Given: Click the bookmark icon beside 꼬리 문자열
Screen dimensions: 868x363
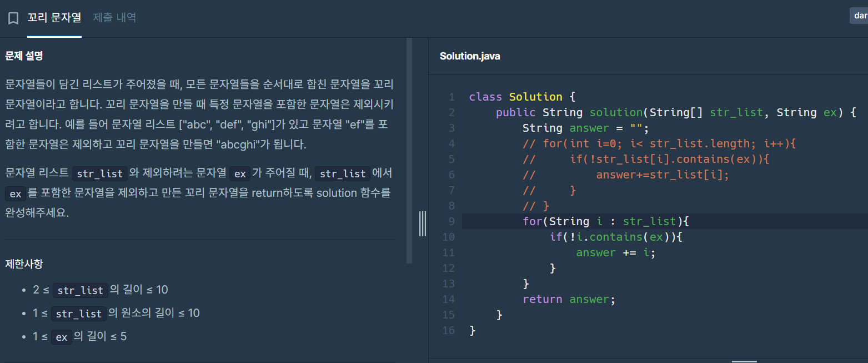Looking at the screenshot, I should point(13,18).
